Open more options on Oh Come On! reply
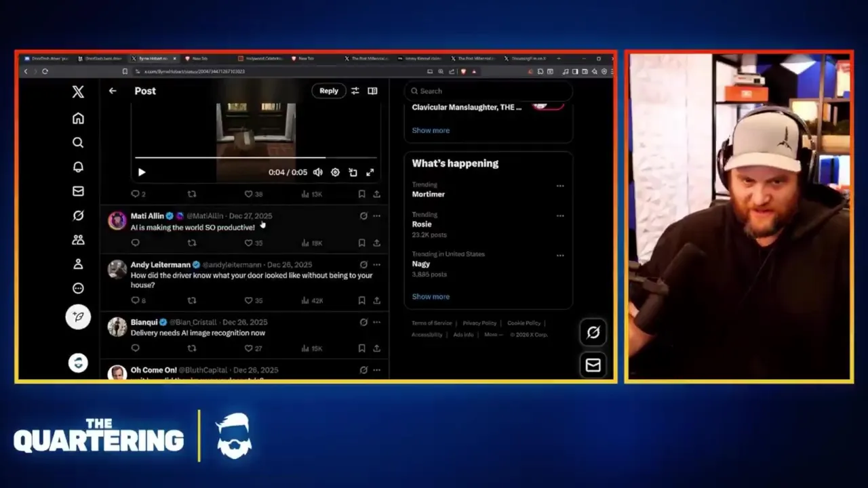Screen dimensions: 868x488 click(376, 370)
